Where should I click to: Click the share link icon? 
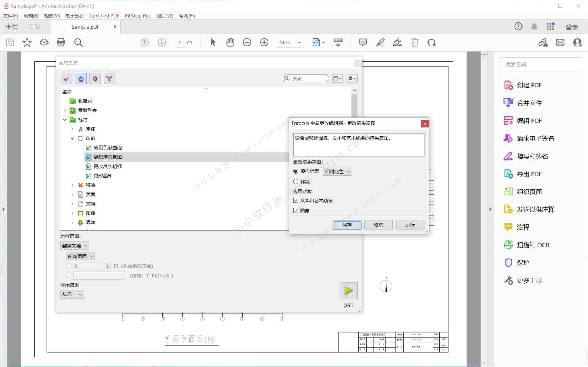[543, 43]
